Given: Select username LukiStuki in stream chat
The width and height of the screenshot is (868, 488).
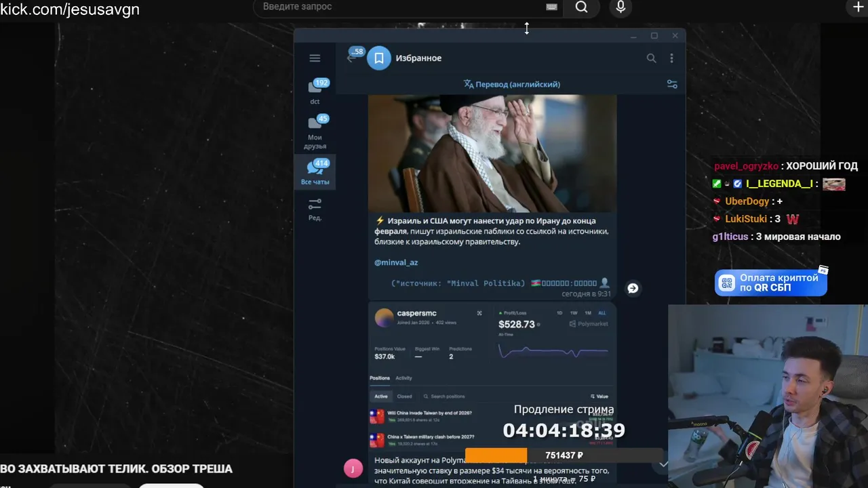Looking at the screenshot, I should pos(746,219).
